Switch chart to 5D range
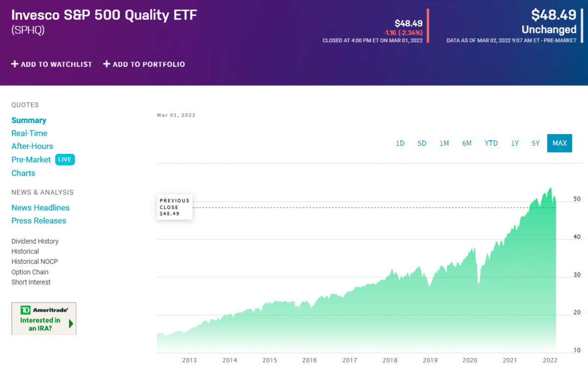This screenshot has width=588, height=383. [422, 143]
